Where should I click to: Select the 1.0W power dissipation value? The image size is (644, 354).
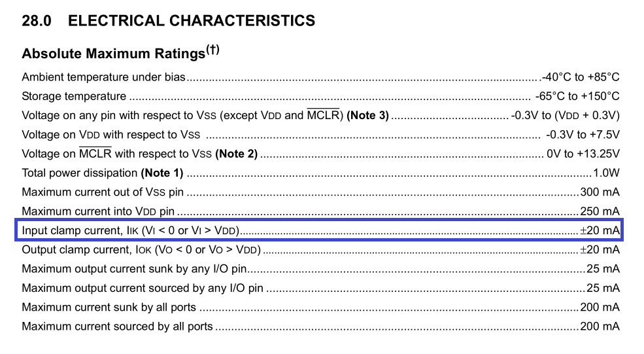tap(606, 173)
